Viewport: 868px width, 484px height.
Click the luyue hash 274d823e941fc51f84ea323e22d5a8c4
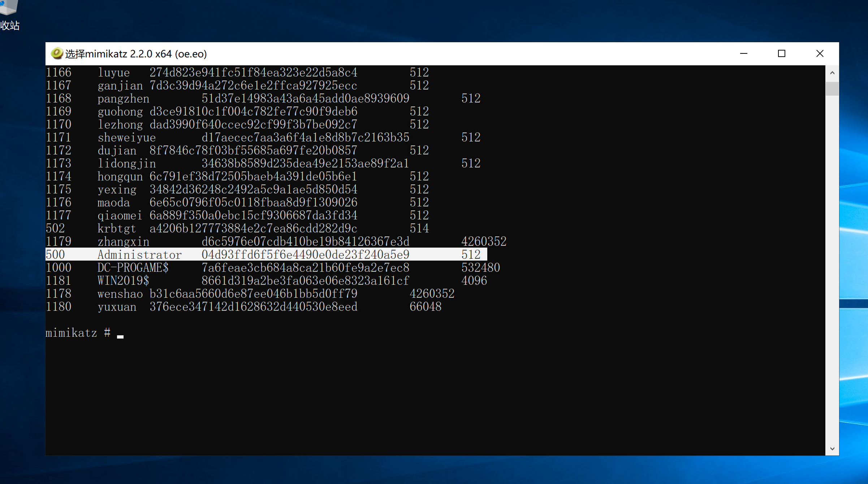coord(253,73)
